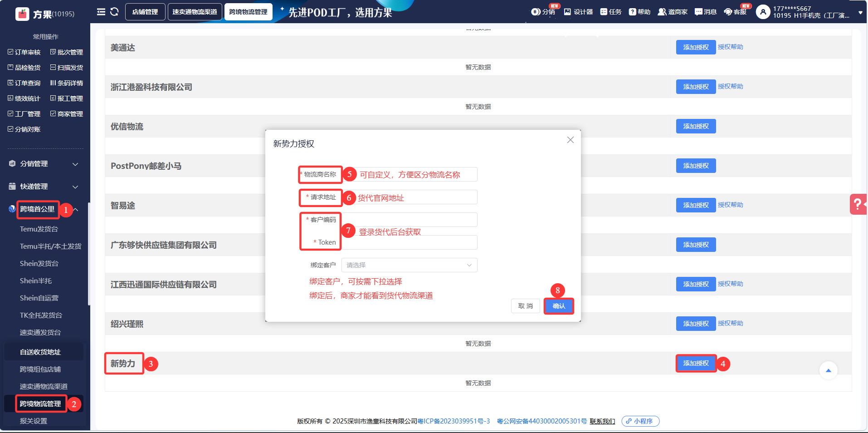
Task: Open 速卖通发货台 in the sidebar
Action: [40, 333]
